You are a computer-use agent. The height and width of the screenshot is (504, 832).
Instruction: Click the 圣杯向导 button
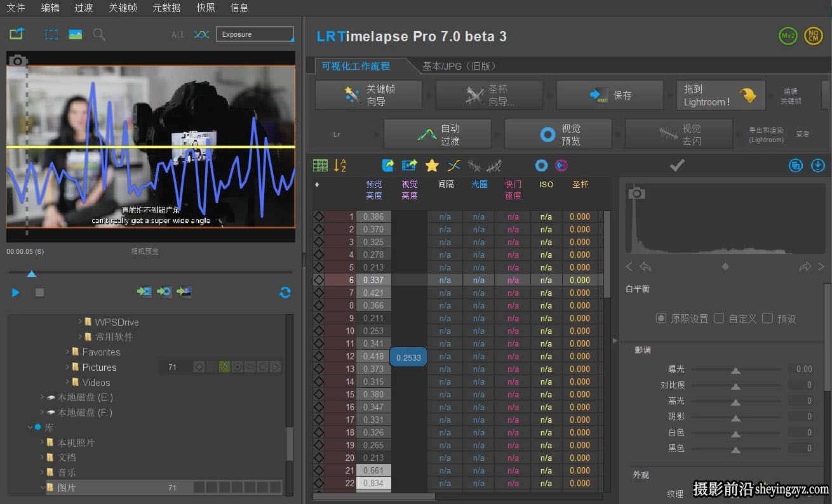pos(489,95)
